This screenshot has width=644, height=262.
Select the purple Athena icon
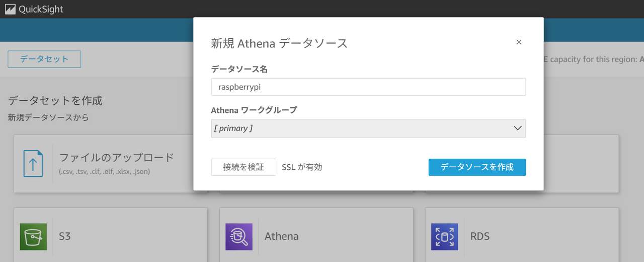238,236
